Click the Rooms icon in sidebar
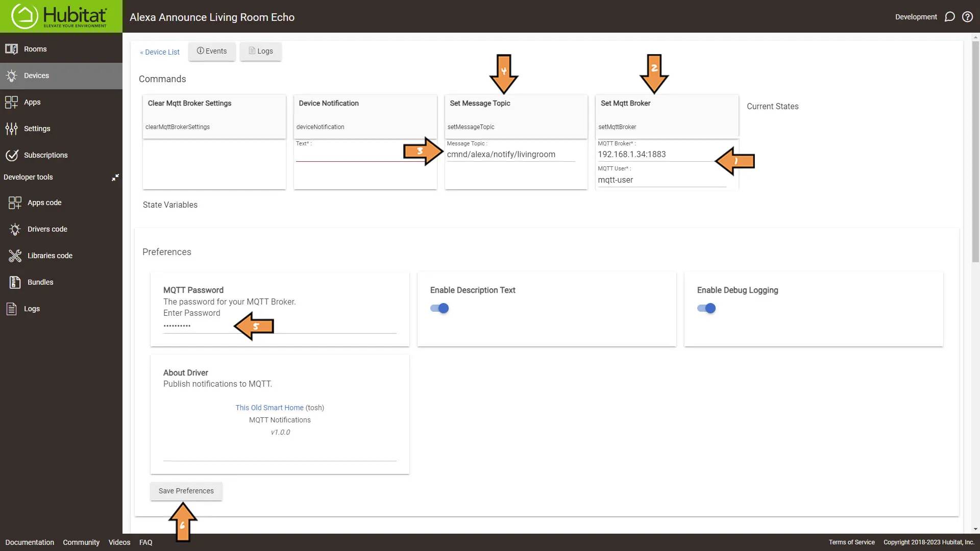 point(11,48)
